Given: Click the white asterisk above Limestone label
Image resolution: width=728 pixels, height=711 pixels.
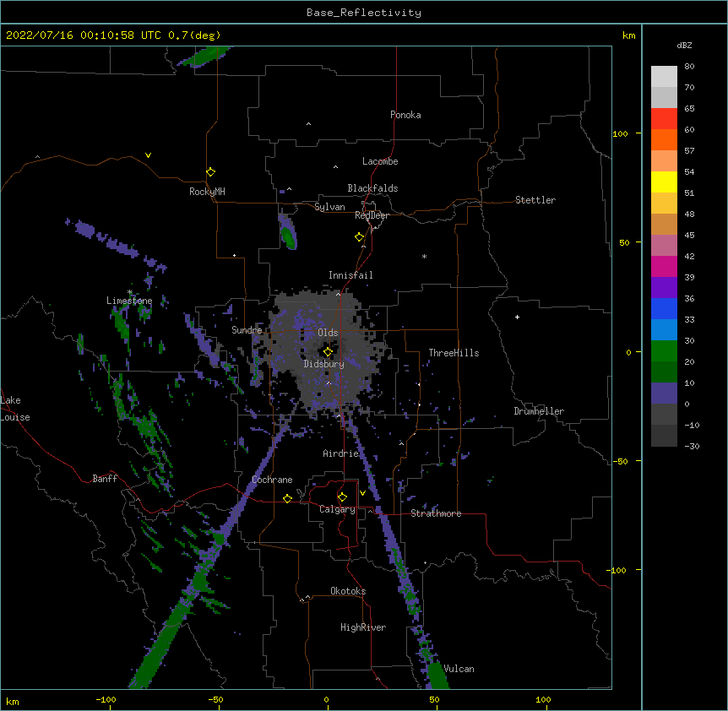Looking at the screenshot, I should [130, 292].
